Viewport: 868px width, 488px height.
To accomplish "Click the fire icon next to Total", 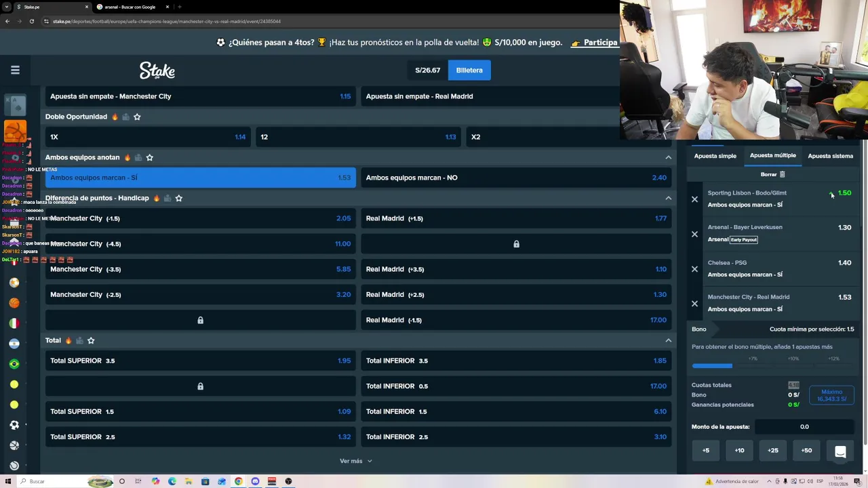I will click(68, 340).
